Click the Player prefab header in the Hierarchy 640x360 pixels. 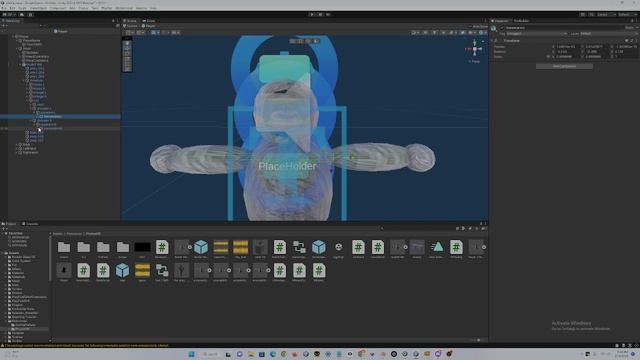(61, 31)
